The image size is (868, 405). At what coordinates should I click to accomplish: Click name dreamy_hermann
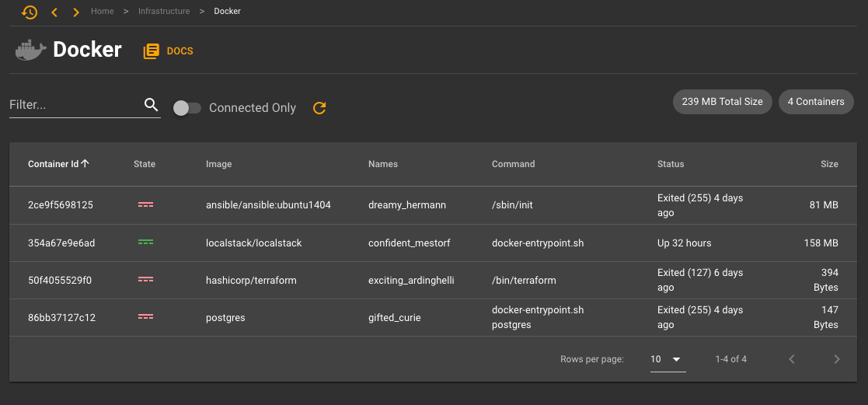coord(407,205)
